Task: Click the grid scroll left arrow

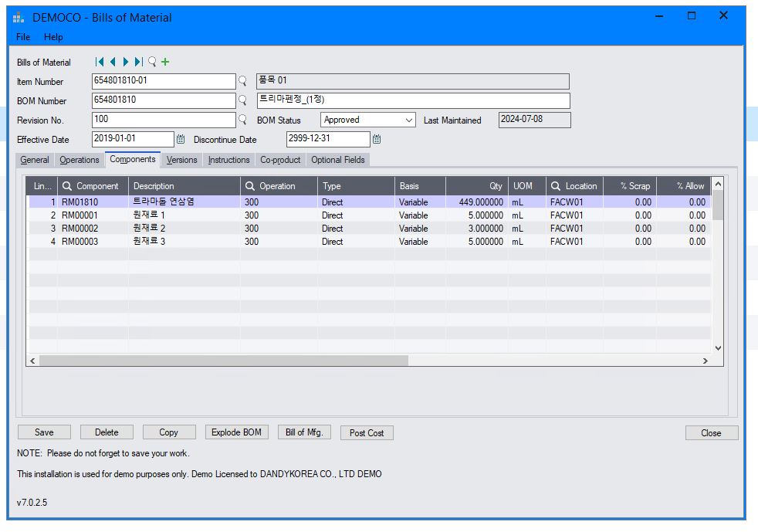Action: [32, 361]
